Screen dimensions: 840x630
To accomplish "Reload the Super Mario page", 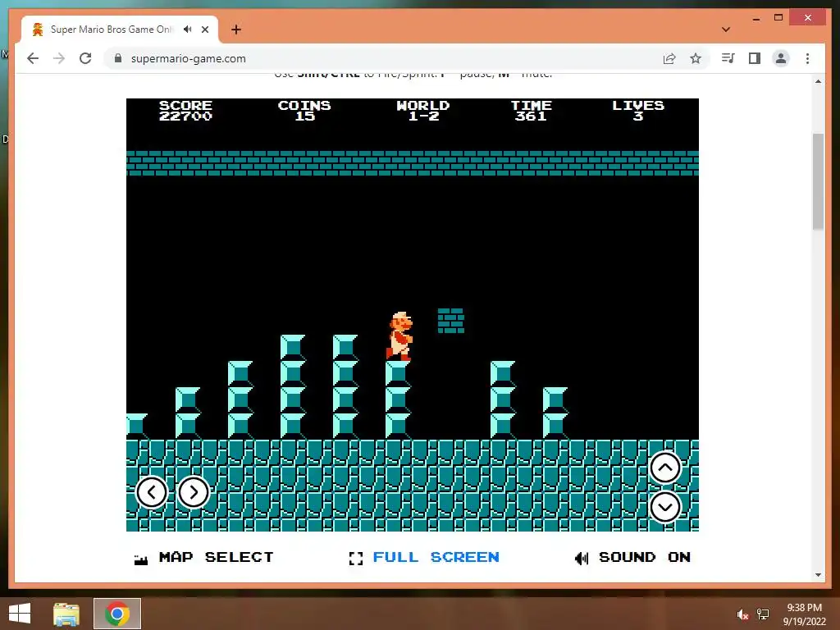I will coord(85,58).
